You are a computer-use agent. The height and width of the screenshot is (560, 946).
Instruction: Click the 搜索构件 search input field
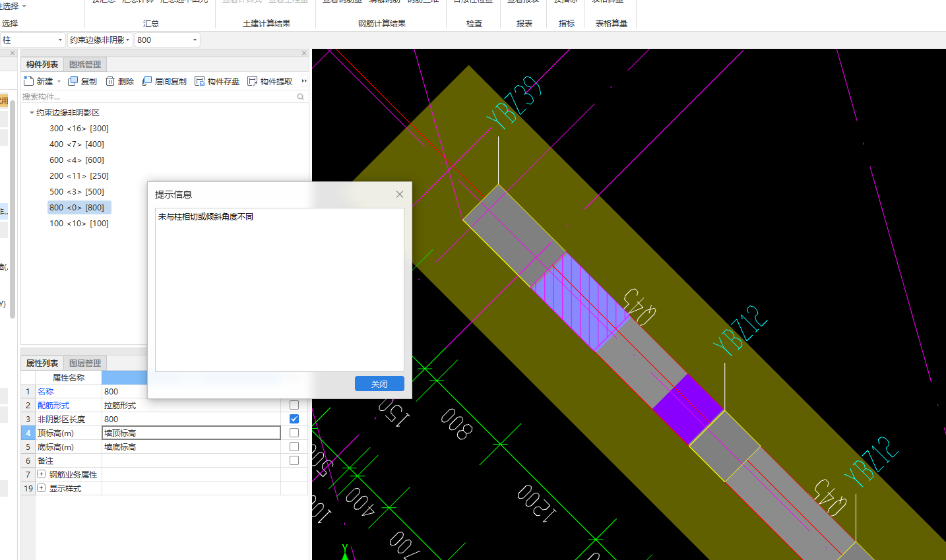coord(158,97)
